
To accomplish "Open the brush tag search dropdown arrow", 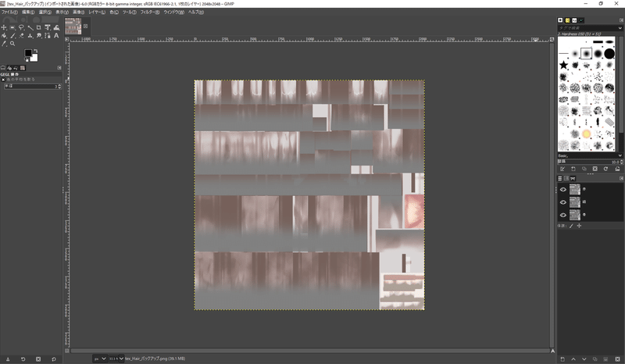I will 620,28.
